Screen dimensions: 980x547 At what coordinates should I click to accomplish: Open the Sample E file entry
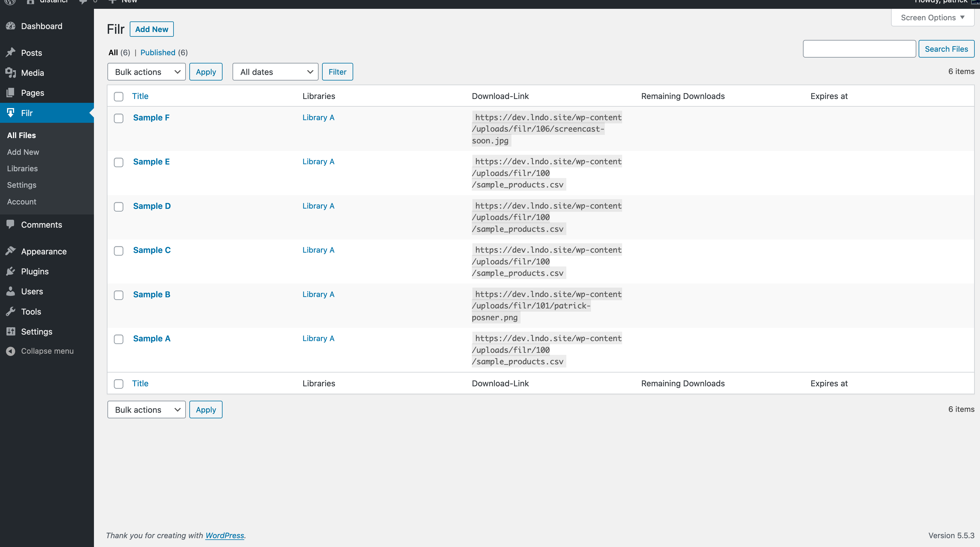pyautogui.click(x=151, y=162)
